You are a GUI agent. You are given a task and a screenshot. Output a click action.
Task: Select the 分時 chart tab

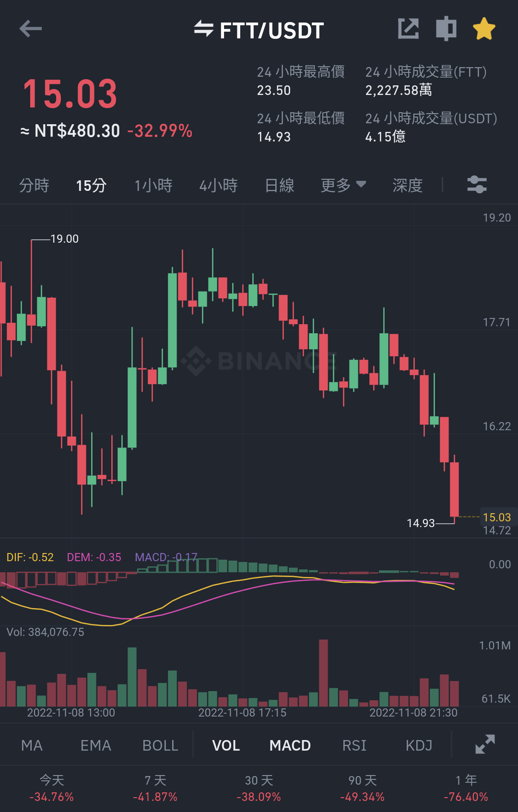tap(34, 185)
